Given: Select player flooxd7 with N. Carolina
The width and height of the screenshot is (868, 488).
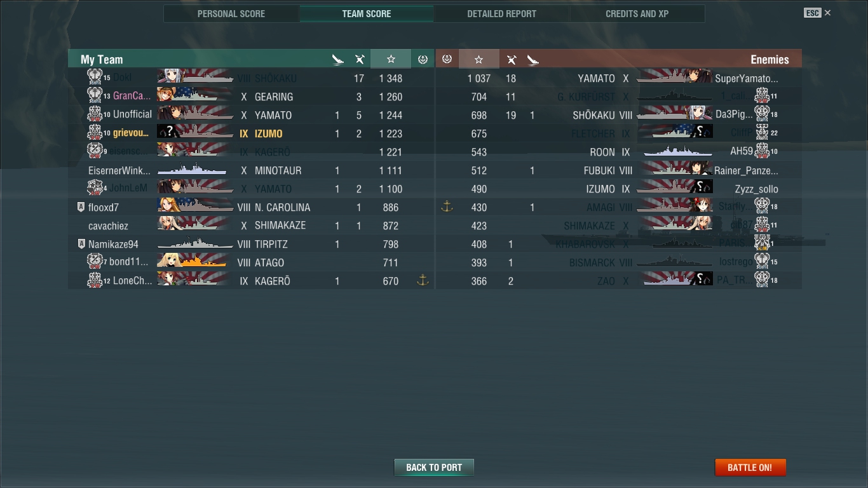Looking at the screenshot, I should pyautogui.click(x=251, y=207).
